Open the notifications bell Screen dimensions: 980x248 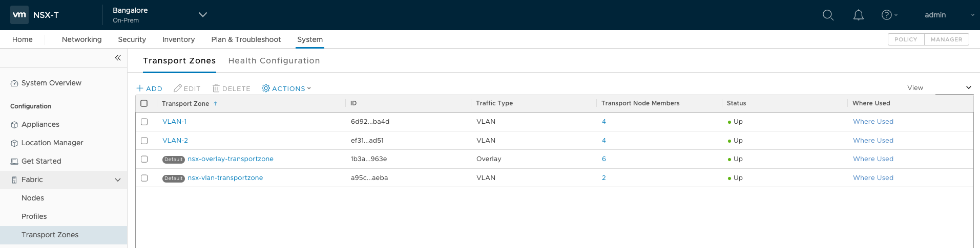click(858, 15)
